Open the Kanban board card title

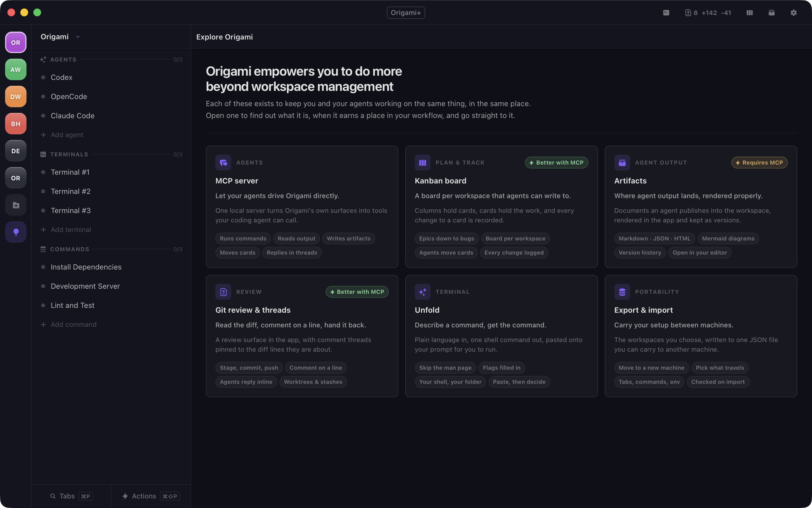click(x=441, y=181)
